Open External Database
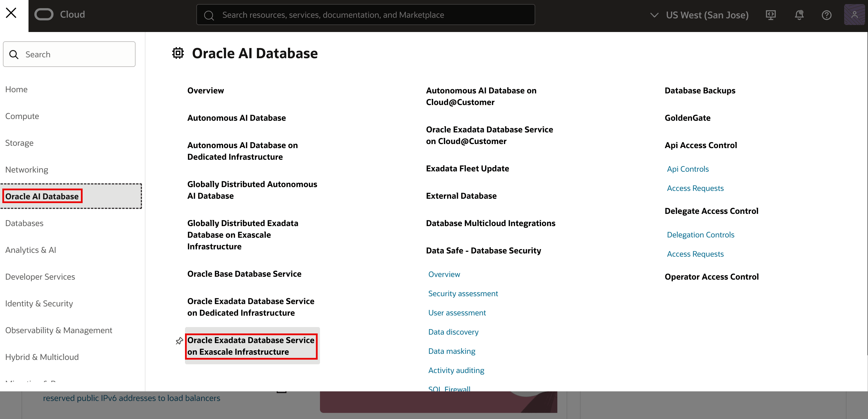 click(461, 196)
